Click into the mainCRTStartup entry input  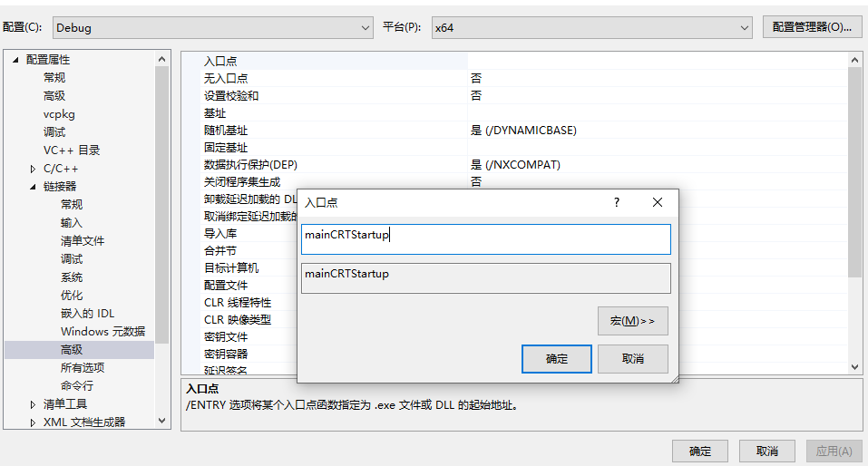click(x=485, y=239)
